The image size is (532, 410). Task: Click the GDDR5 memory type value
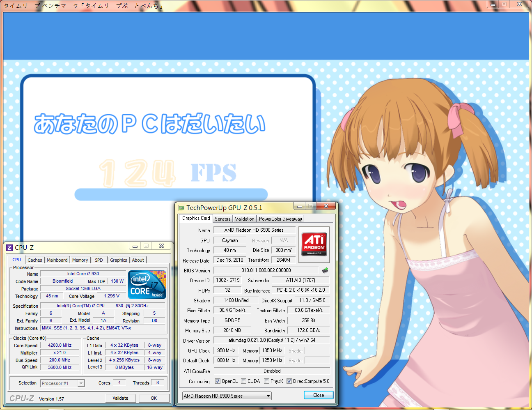[232, 320]
